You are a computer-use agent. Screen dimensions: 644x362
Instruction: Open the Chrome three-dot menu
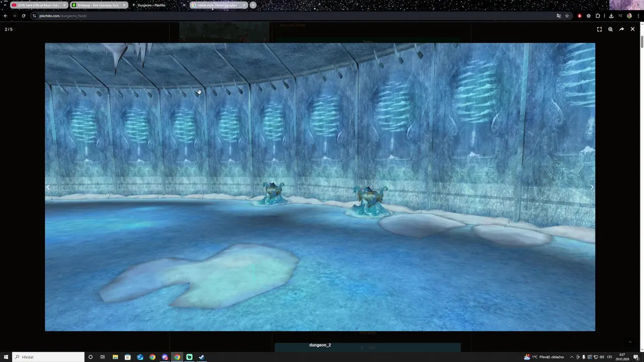click(638, 16)
